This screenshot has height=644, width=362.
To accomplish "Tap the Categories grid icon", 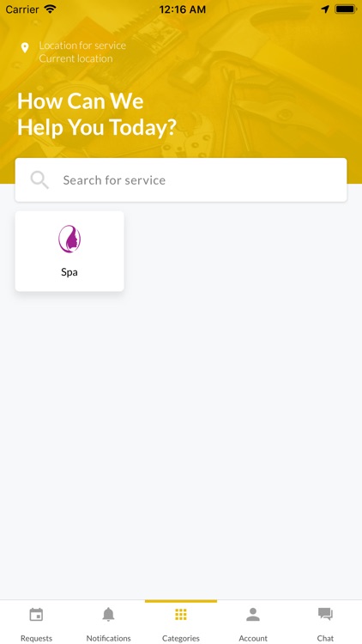I will (x=181, y=615).
